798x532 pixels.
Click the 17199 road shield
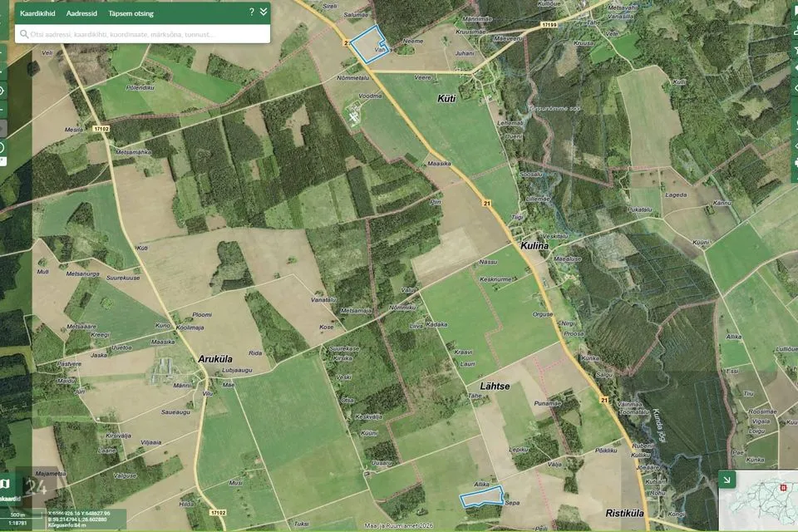point(549,24)
